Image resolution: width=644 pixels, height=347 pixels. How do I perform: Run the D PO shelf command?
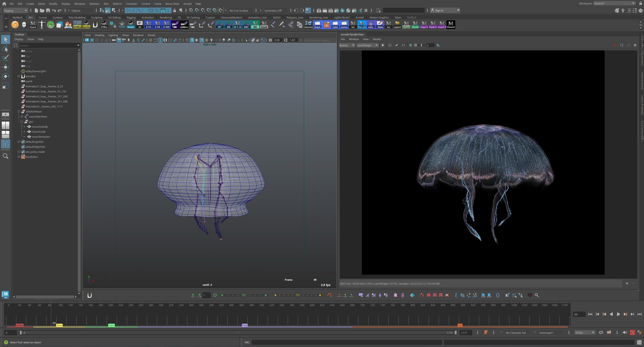[148, 25]
